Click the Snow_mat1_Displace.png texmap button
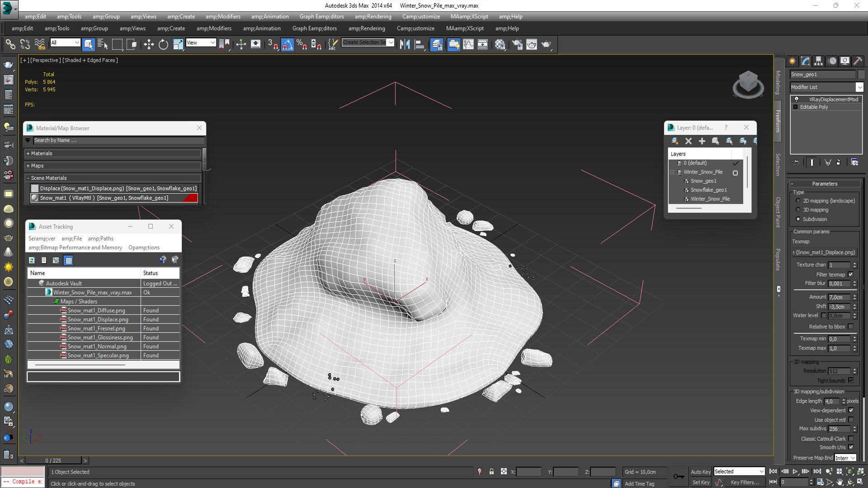The width and height of the screenshot is (868, 488). (x=825, y=253)
